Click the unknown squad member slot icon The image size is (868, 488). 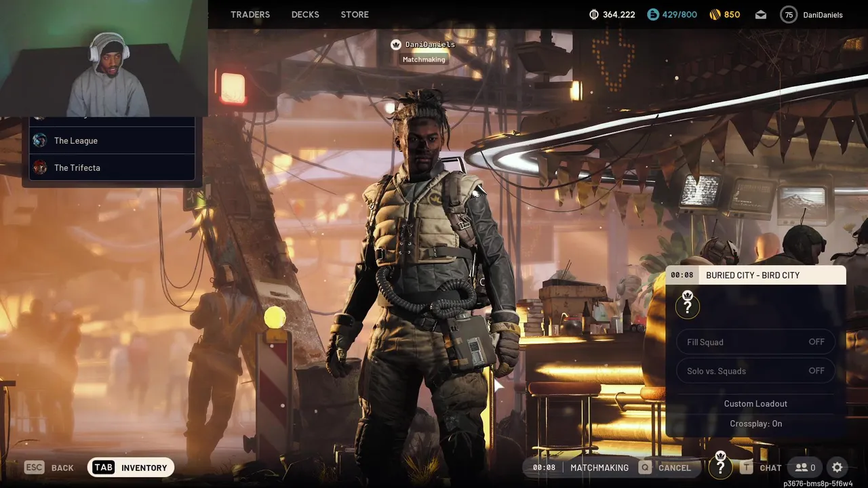[x=688, y=305]
